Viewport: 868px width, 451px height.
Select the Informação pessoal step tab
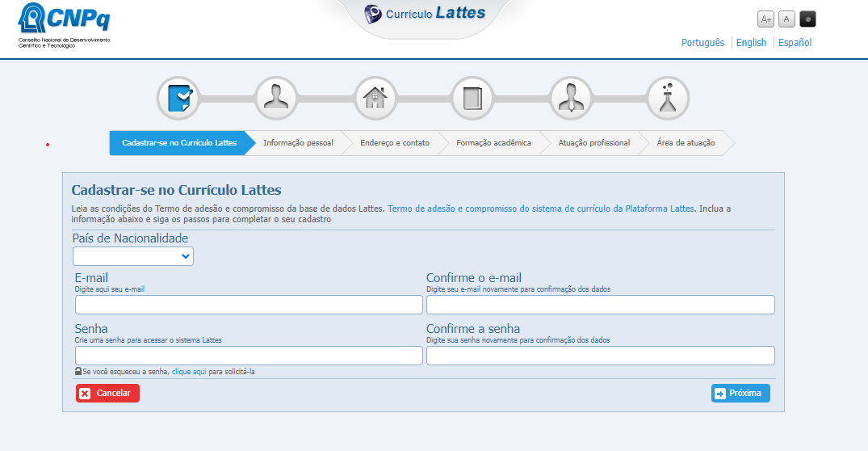[x=298, y=143]
